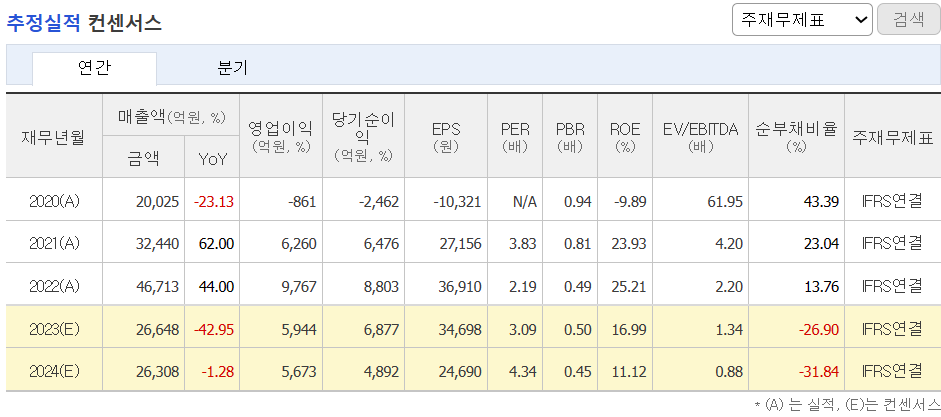The width and height of the screenshot is (941, 417).
Task: Click 2023 EPS value 34,698
Action: [x=460, y=329]
